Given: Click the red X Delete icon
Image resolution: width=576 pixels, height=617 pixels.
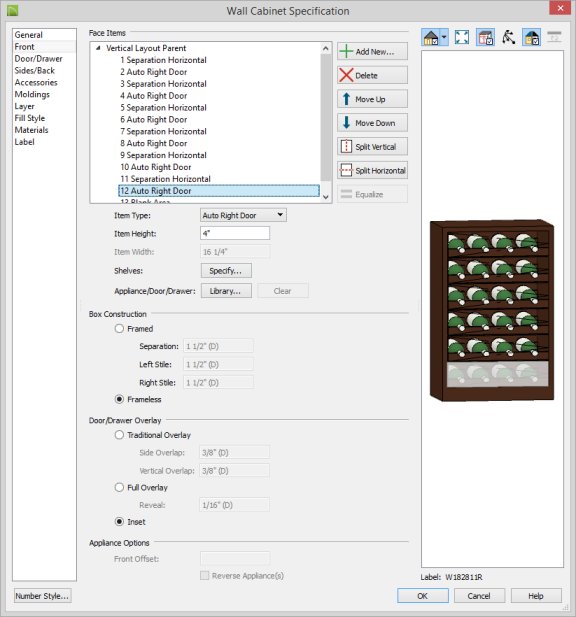Looking at the screenshot, I should pos(346,75).
